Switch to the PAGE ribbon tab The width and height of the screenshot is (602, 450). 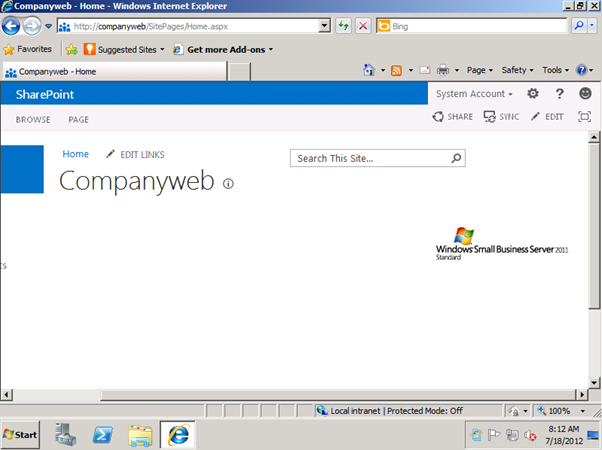(79, 120)
